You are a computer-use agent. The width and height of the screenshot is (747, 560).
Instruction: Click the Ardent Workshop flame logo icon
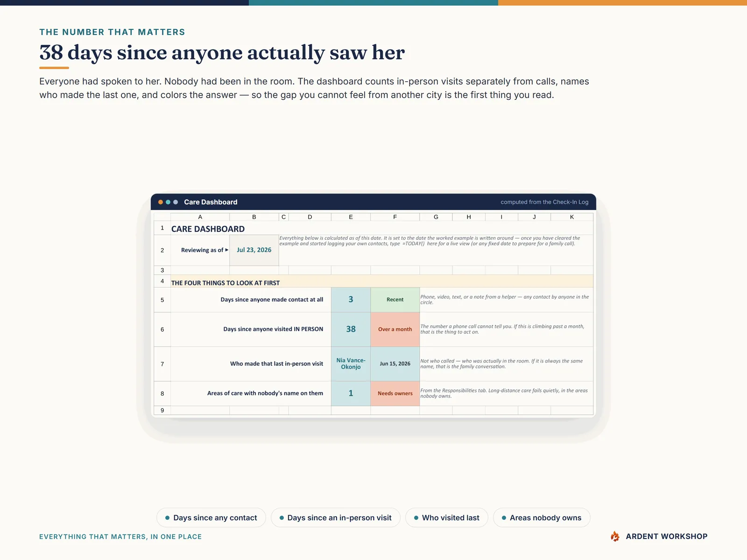click(615, 536)
